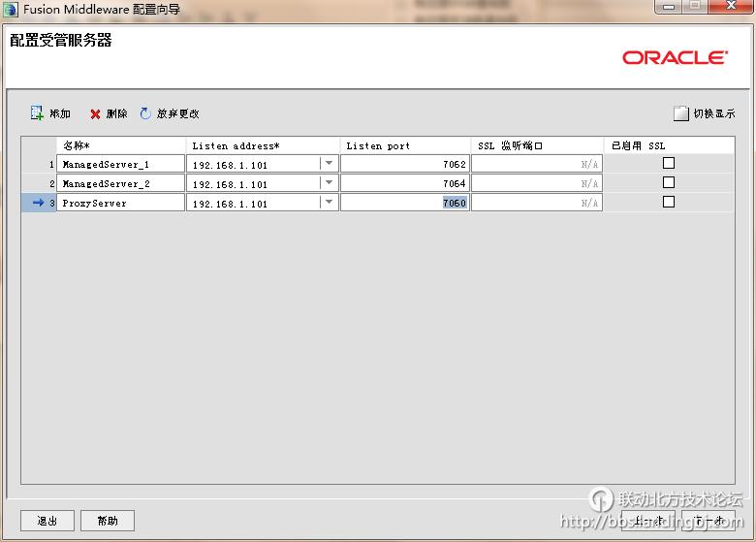Viewport: 756px width, 542px height.
Task: Click the Fusion Middleware title bar icon
Action: click(x=10, y=10)
